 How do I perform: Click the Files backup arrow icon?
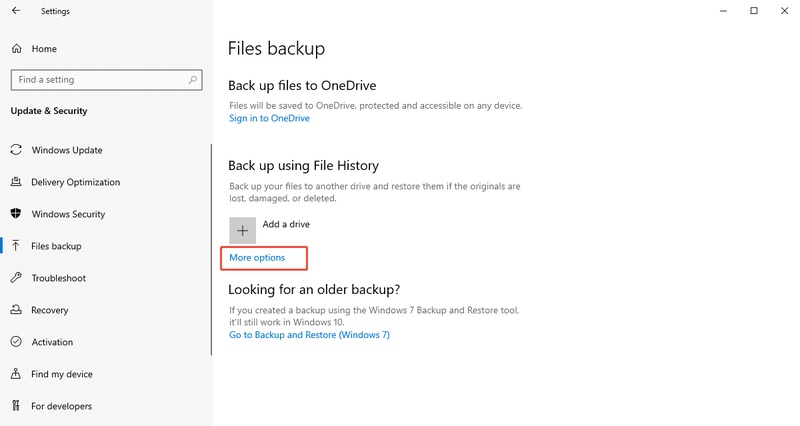tap(16, 245)
